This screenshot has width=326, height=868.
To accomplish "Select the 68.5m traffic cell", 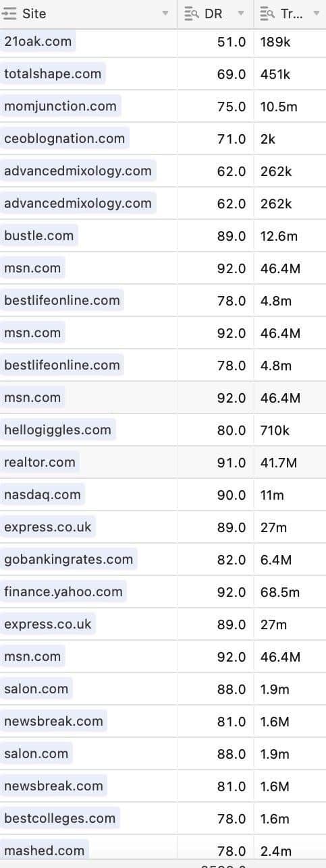I will click(x=290, y=591).
